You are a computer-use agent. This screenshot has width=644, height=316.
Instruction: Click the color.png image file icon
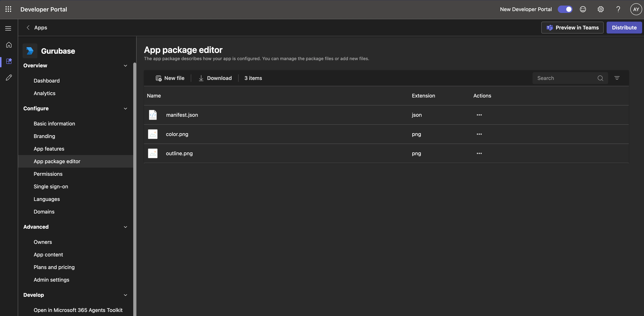[153, 134]
